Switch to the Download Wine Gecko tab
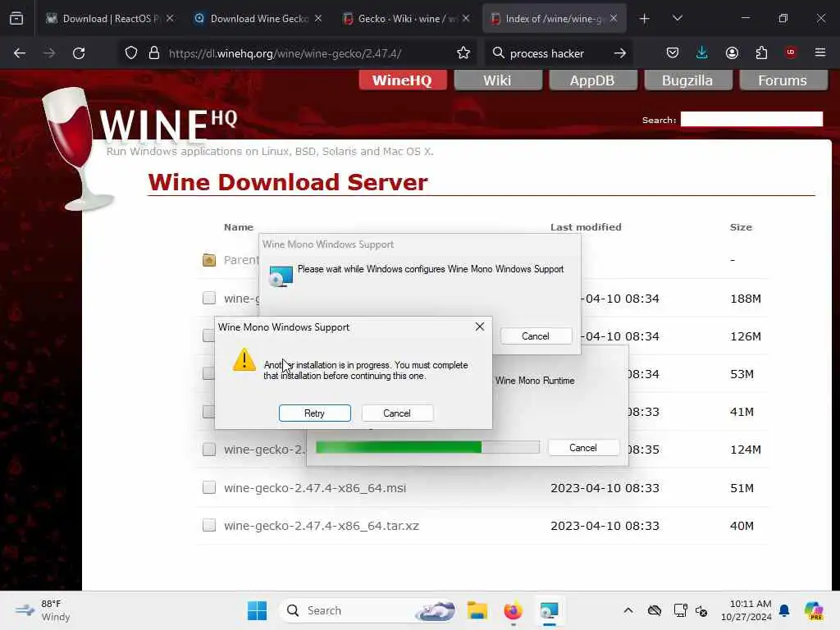This screenshot has height=630, width=840. (257, 19)
